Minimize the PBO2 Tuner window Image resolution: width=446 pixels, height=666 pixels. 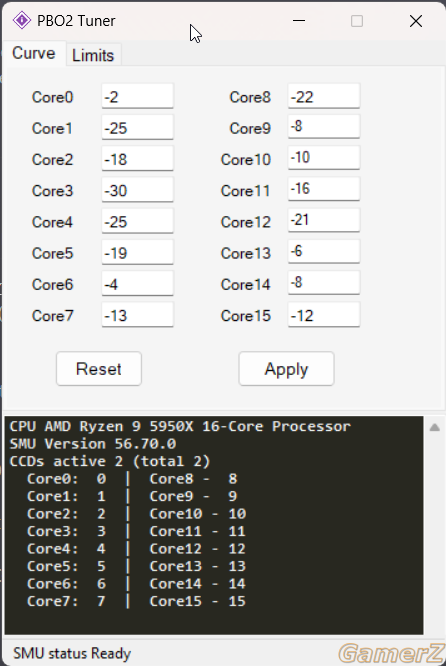pos(299,20)
